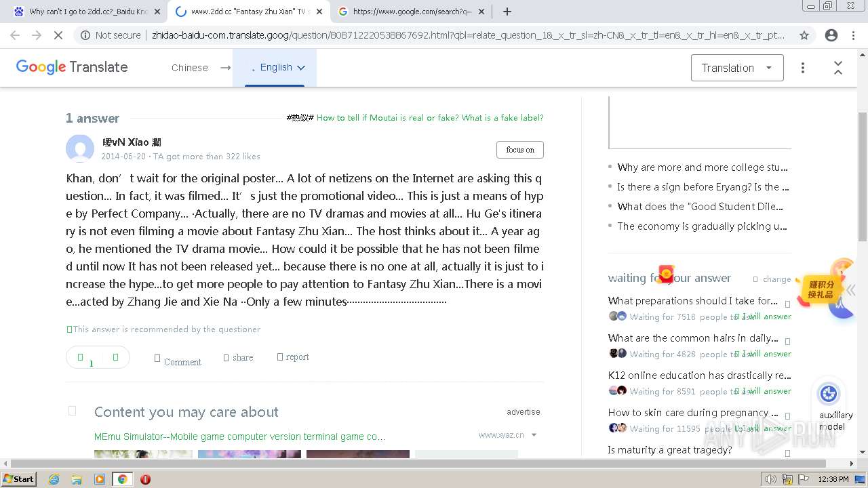Share this answer

click(239, 357)
